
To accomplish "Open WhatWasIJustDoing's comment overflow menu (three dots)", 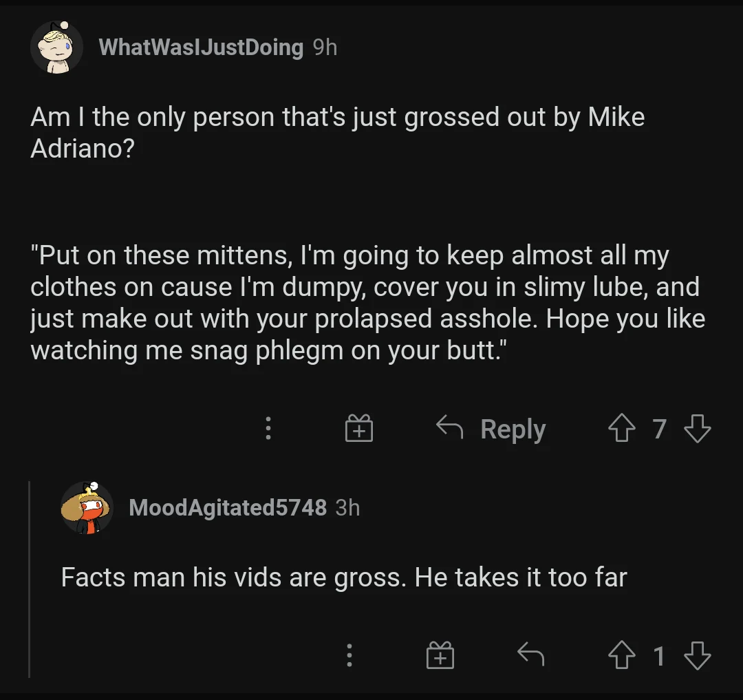I will tap(268, 429).
